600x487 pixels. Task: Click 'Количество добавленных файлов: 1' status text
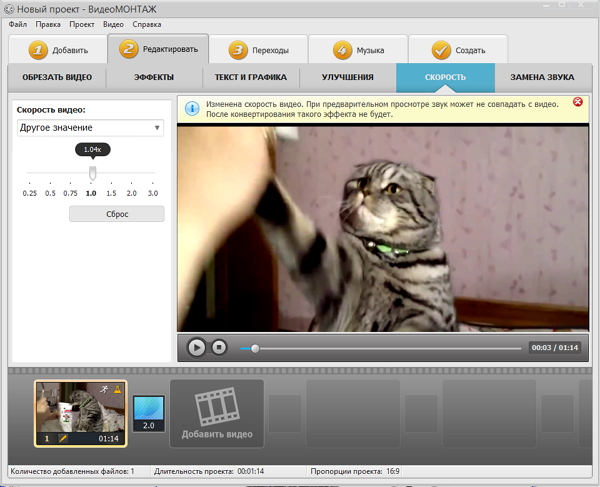(x=72, y=471)
